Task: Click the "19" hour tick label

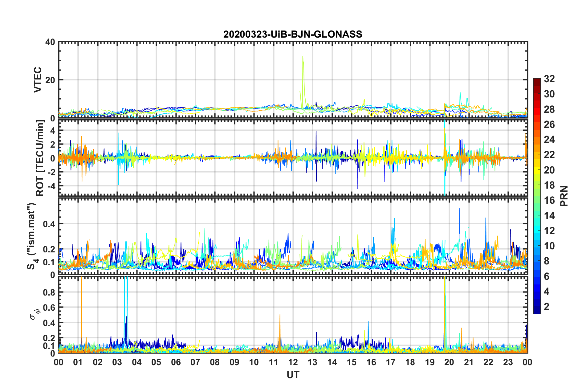Action: coord(430,362)
